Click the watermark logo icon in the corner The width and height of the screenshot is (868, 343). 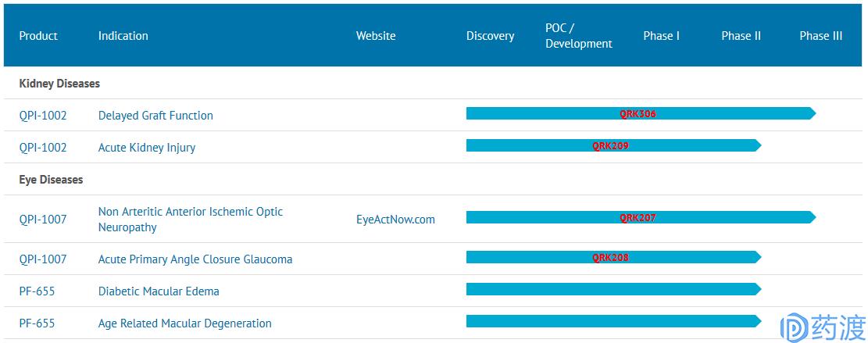pos(793,327)
